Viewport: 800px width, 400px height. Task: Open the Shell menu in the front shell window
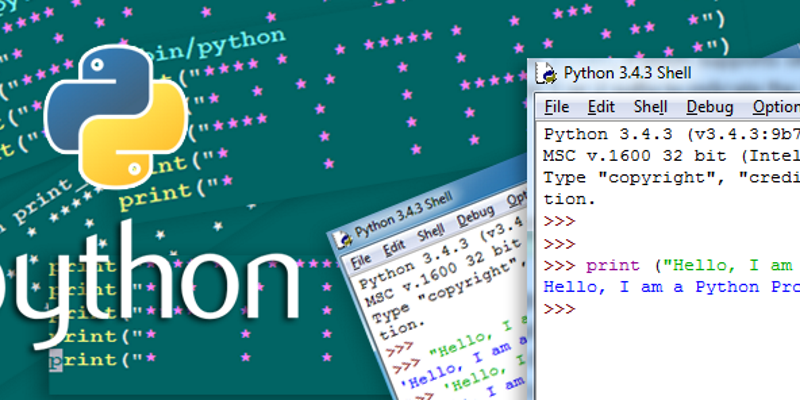coord(650,107)
